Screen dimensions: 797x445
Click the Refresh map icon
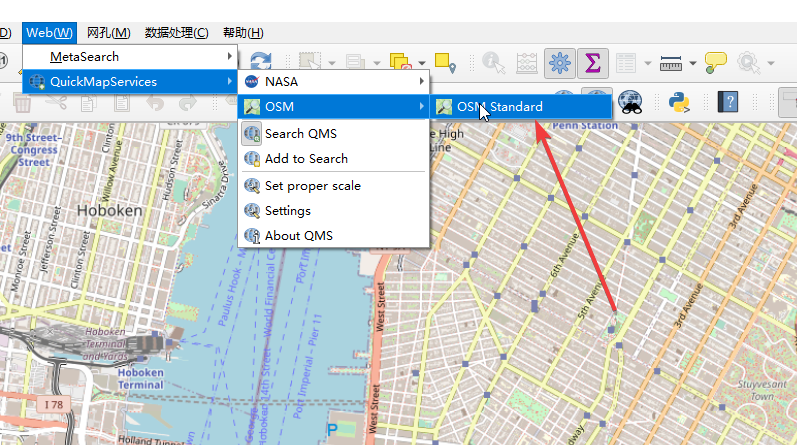click(261, 62)
